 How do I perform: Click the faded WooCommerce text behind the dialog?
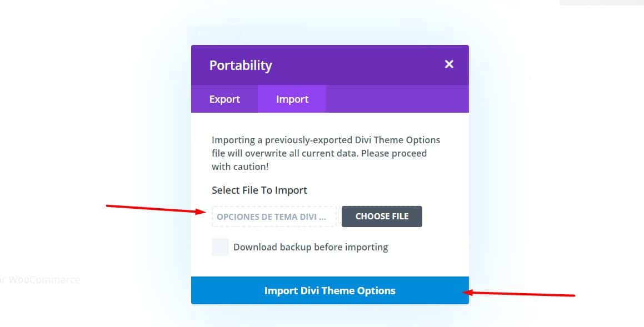(40, 280)
